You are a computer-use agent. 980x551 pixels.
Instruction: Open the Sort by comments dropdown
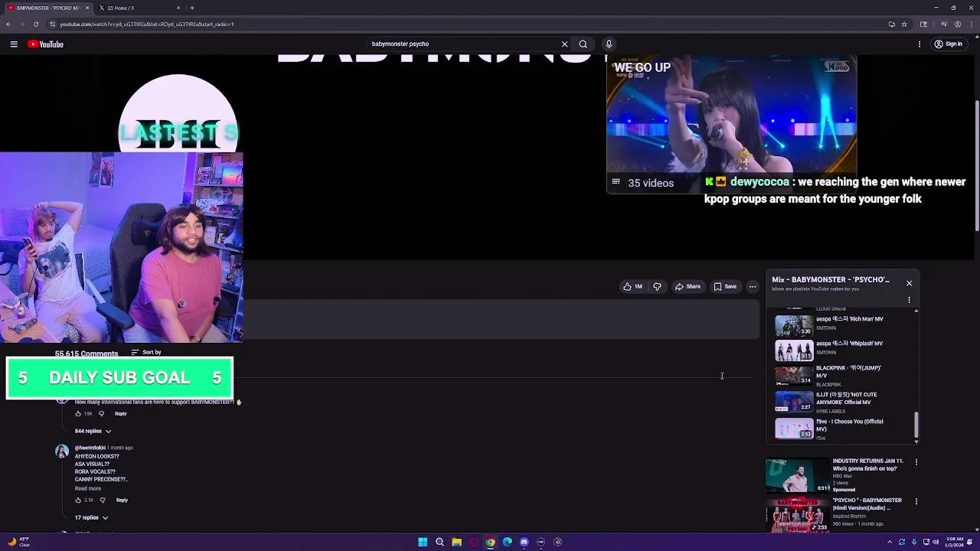(x=146, y=352)
